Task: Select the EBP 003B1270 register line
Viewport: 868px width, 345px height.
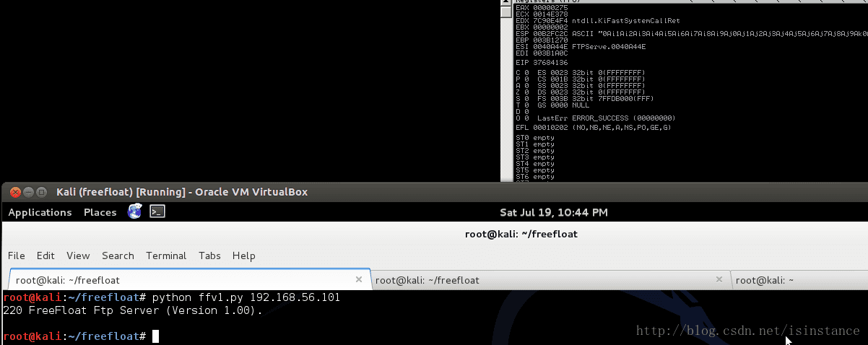Action: 542,40
